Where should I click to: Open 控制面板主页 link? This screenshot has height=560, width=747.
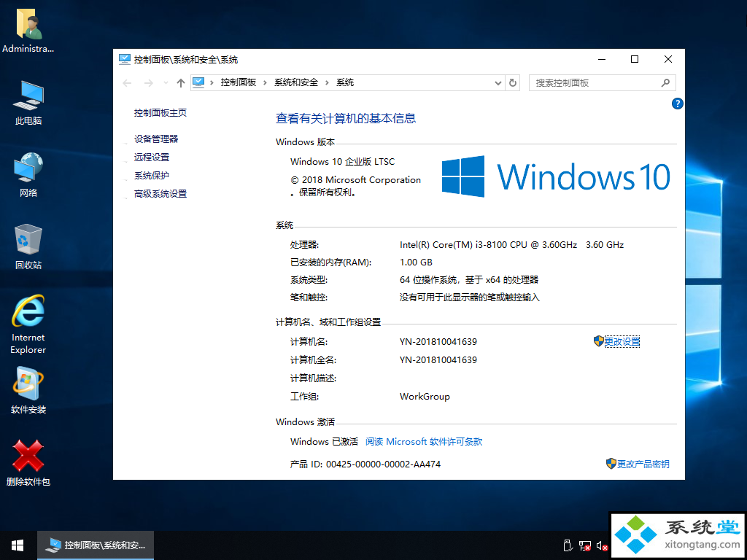pyautogui.click(x=160, y=113)
